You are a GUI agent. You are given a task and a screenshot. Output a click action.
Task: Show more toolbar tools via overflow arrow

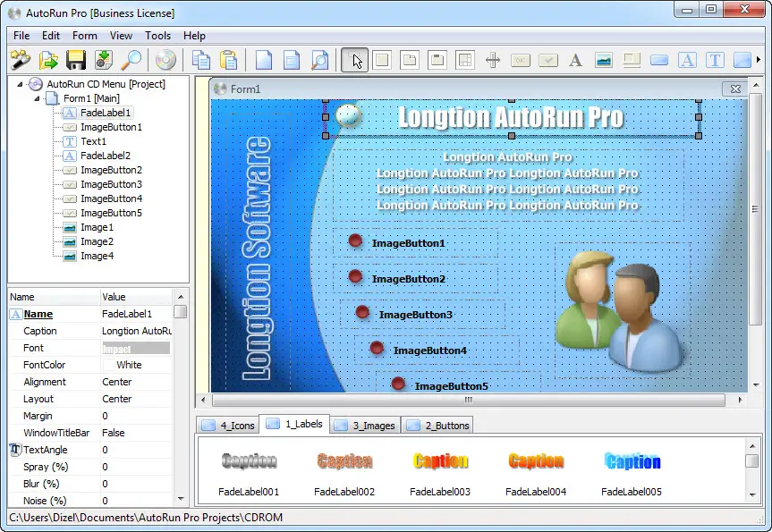tap(759, 60)
